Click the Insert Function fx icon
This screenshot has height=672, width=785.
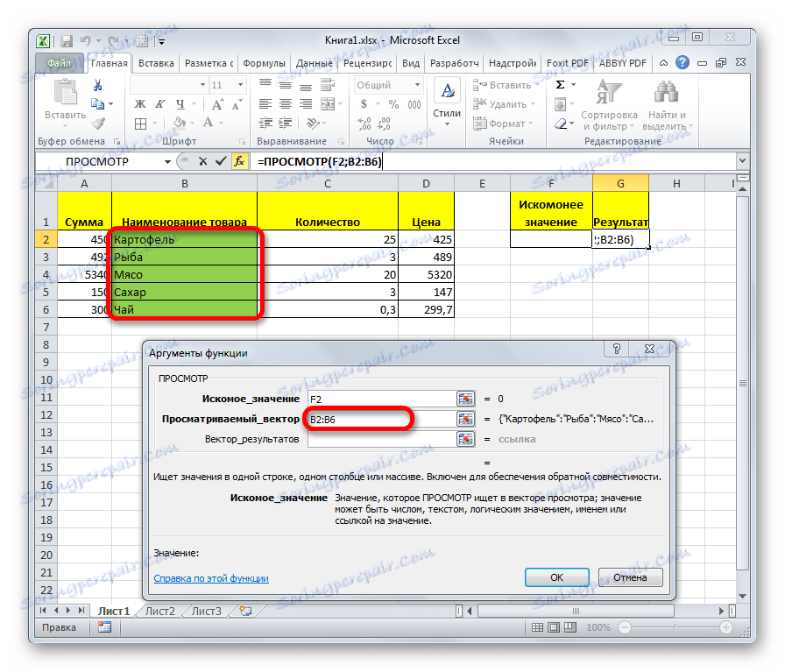click(x=240, y=161)
